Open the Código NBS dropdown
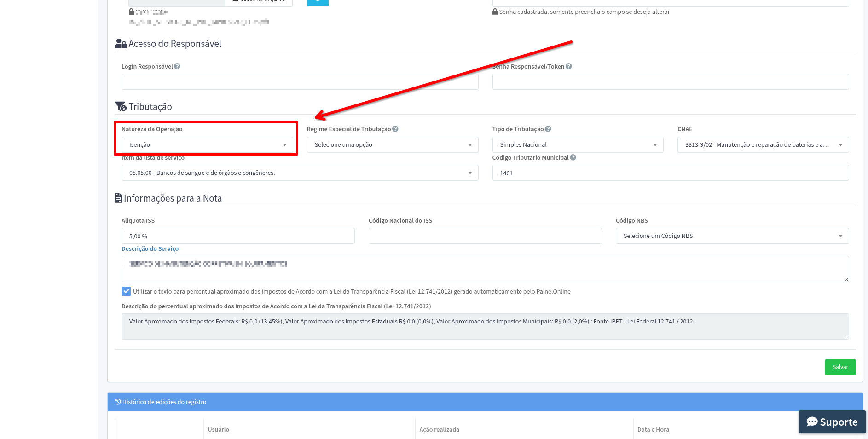Screen dimensions: 868x439 (x=732, y=236)
